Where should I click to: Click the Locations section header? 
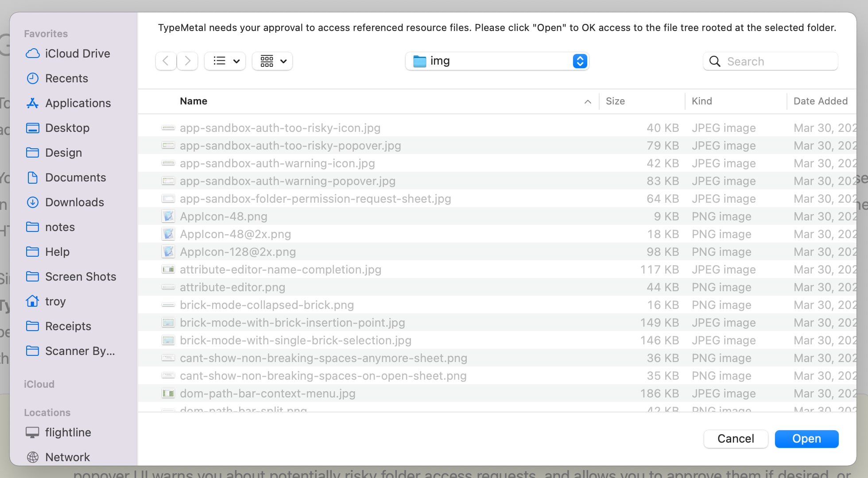(47, 412)
